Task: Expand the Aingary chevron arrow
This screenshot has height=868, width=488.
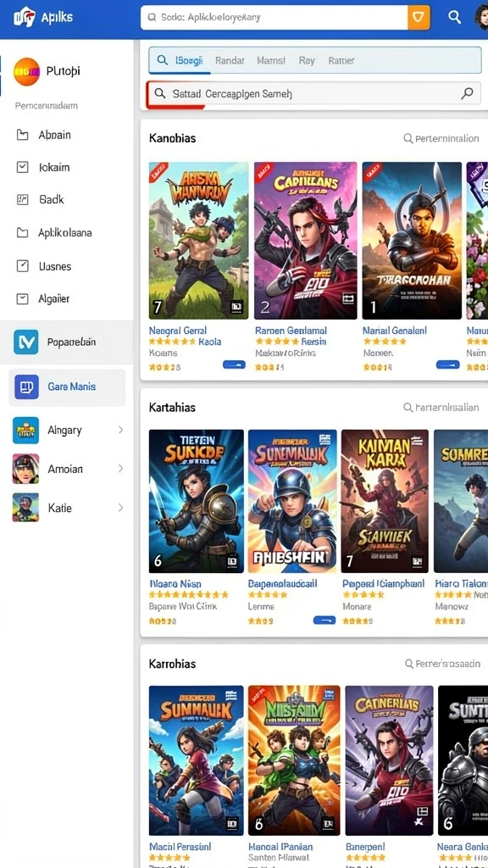Action: tap(120, 430)
